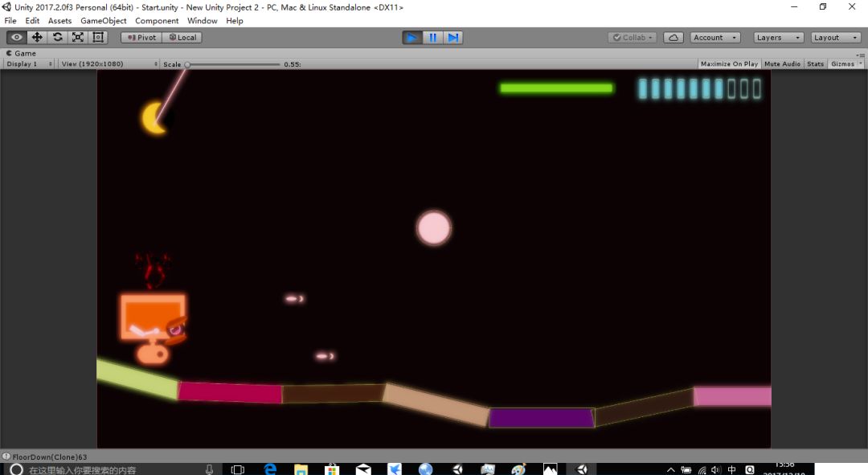868x475 pixels.
Task: Open the File menu
Action: tap(10, 20)
